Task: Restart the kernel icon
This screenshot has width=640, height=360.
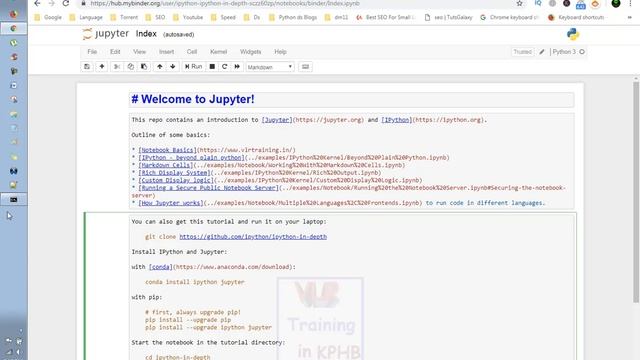Action: (224, 67)
